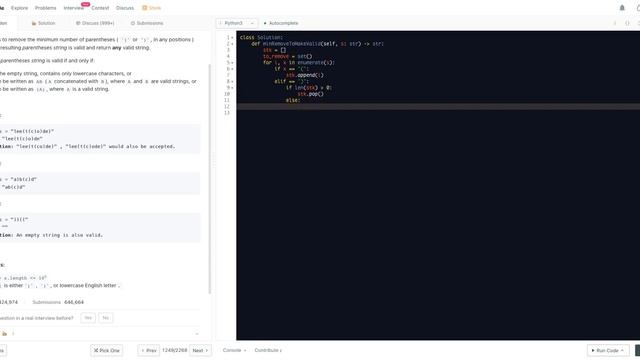The image size is (640, 360).
Task: Fold code at line 1 arrow
Action: coord(232,38)
